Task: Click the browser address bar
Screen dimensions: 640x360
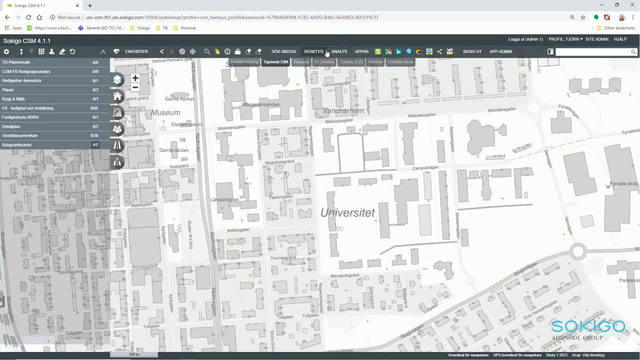Action: pos(310,18)
